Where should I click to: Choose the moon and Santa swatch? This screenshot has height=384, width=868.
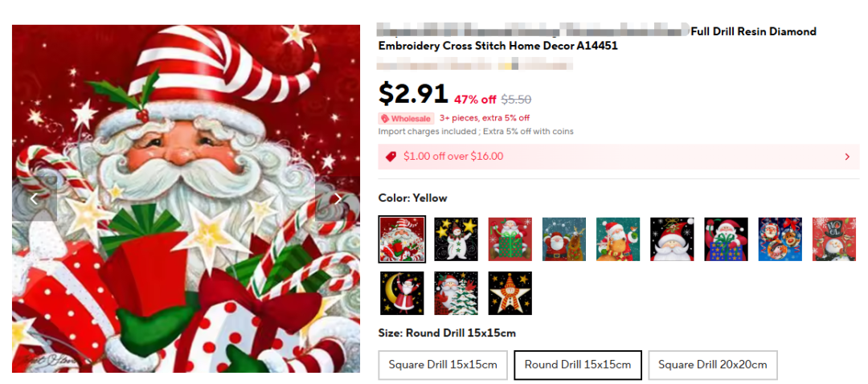pos(402,293)
